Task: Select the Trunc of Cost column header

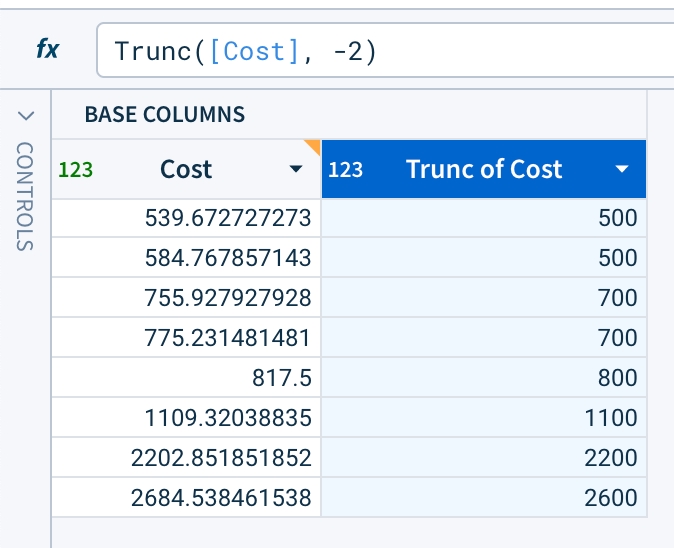Action: tap(484, 170)
